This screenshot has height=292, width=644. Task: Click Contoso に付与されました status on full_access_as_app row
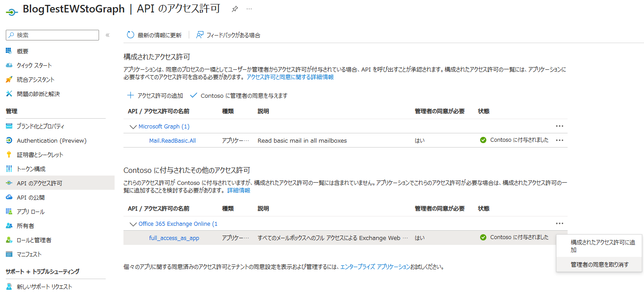pyautogui.click(x=514, y=237)
